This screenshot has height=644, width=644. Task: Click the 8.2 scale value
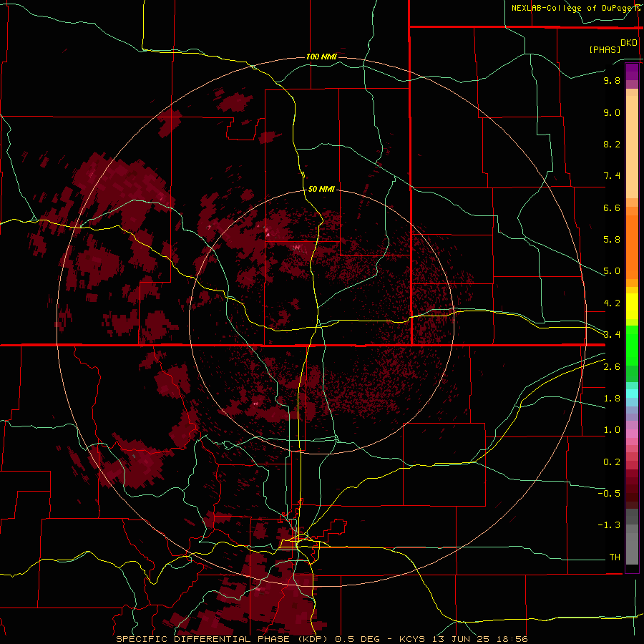point(612,144)
